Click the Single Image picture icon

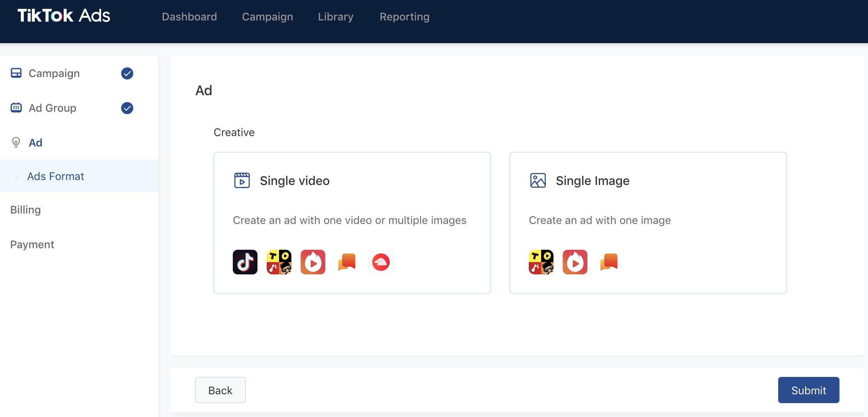[538, 180]
